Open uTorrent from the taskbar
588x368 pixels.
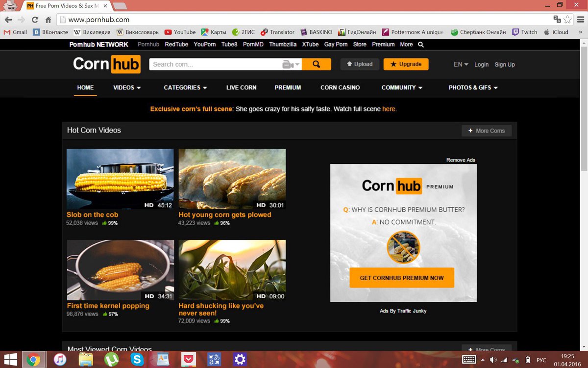pyautogui.click(x=111, y=359)
